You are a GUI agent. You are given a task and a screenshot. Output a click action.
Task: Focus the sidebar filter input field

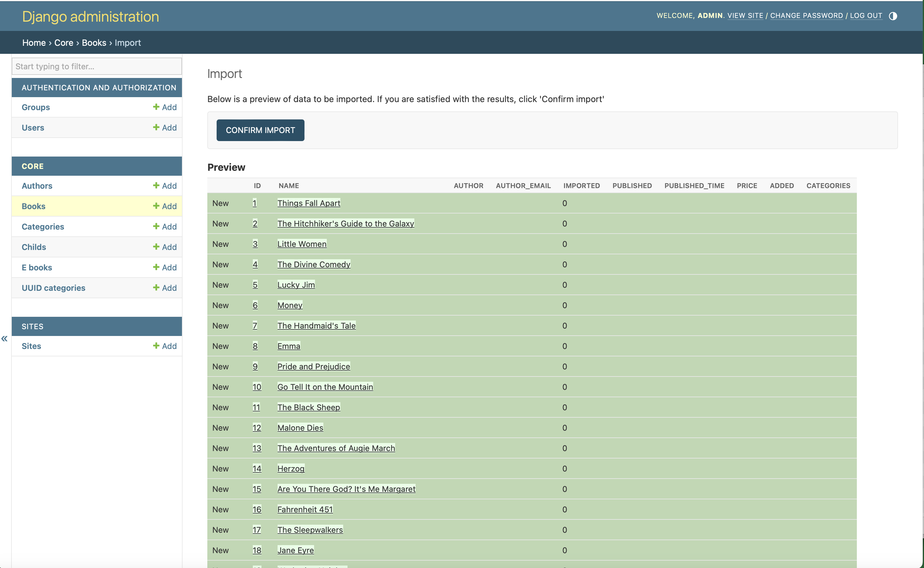(97, 66)
